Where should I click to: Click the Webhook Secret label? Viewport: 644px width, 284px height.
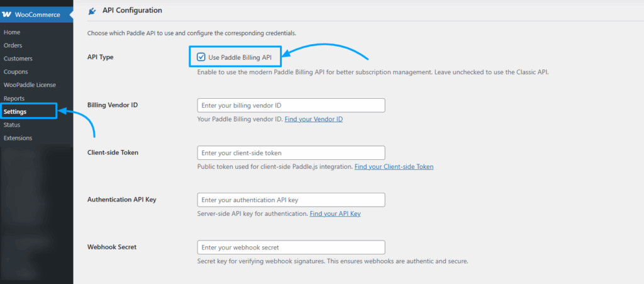tap(112, 247)
